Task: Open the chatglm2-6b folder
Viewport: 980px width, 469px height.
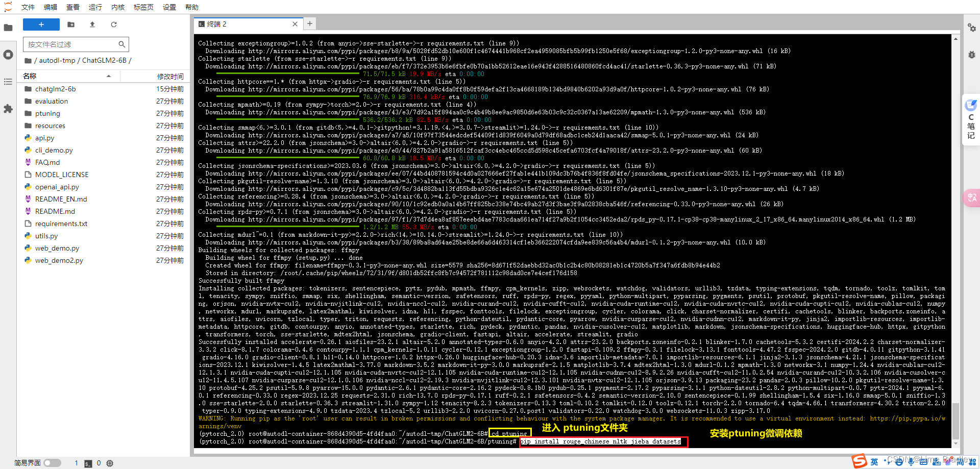Action: click(x=104, y=89)
